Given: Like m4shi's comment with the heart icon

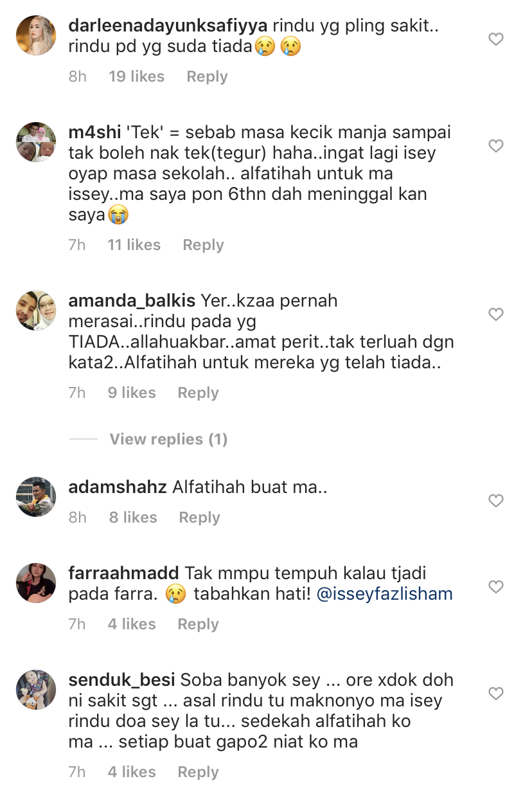Looking at the screenshot, I should (495, 147).
